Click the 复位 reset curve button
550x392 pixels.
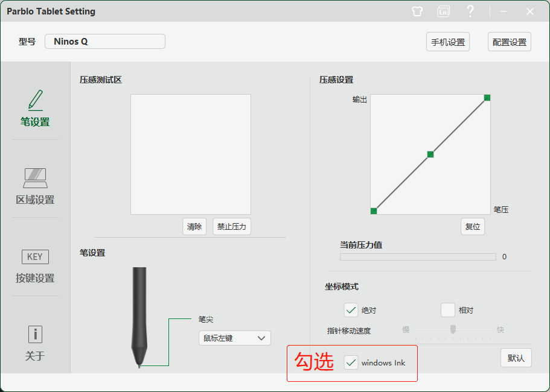coord(473,227)
